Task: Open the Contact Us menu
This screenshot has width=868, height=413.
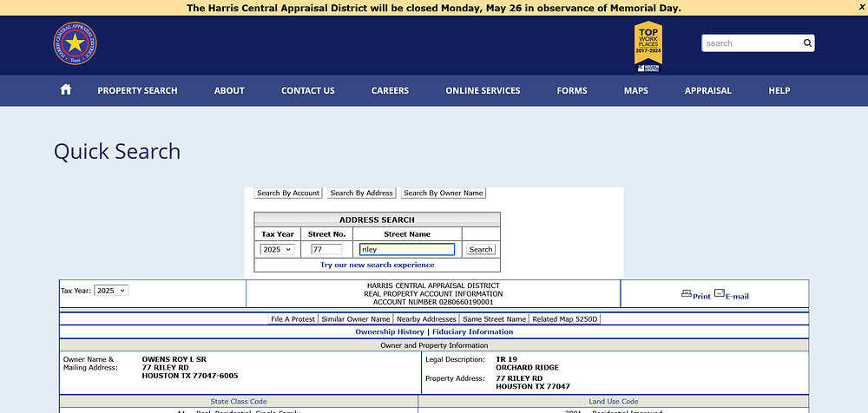Action: 308,91
